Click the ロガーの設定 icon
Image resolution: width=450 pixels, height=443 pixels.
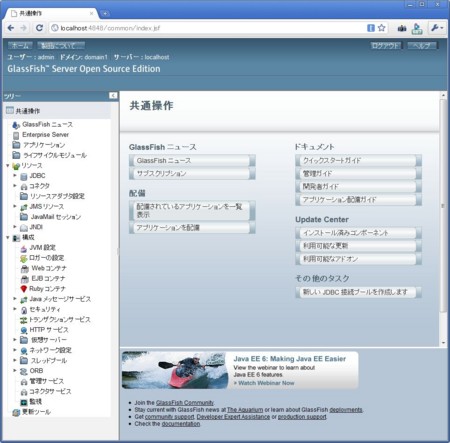(24, 258)
